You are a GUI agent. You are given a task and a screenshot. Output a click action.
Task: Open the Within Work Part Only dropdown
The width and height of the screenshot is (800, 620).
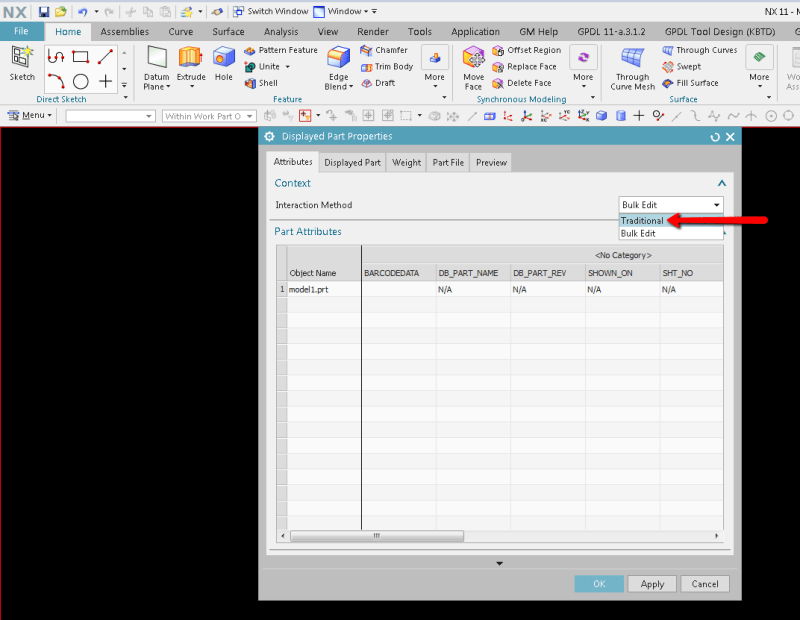[209, 116]
